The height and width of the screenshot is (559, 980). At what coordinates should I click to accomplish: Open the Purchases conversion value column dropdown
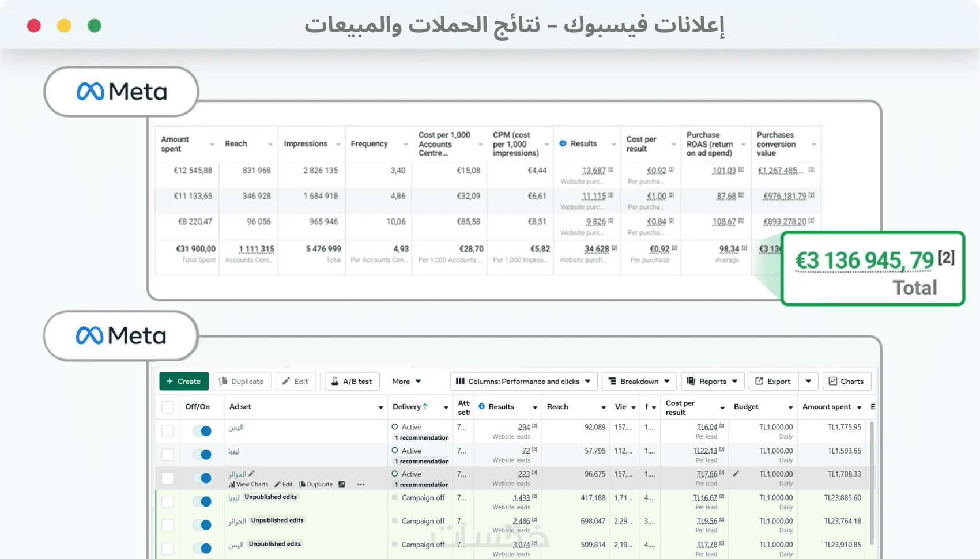pos(814,144)
